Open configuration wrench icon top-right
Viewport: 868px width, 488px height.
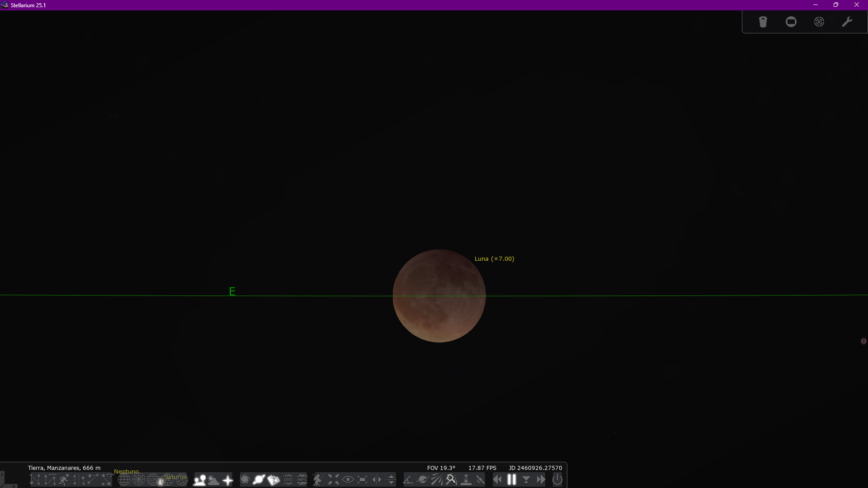click(847, 22)
